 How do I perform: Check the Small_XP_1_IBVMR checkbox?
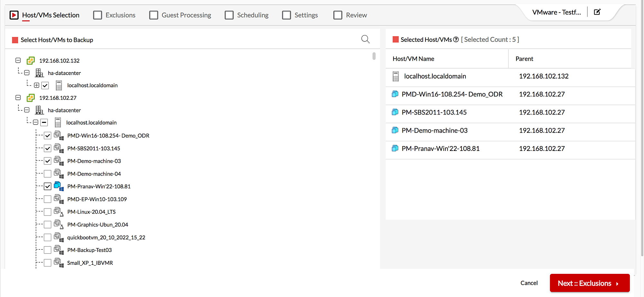(x=48, y=263)
